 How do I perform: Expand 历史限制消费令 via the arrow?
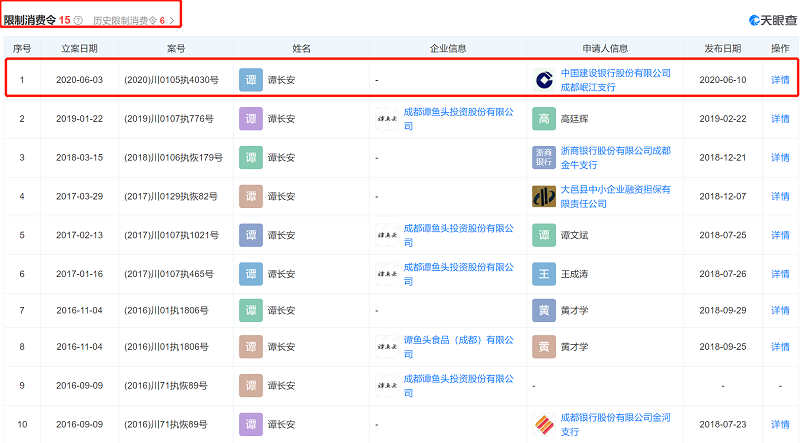pyautogui.click(x=172, y=20)
